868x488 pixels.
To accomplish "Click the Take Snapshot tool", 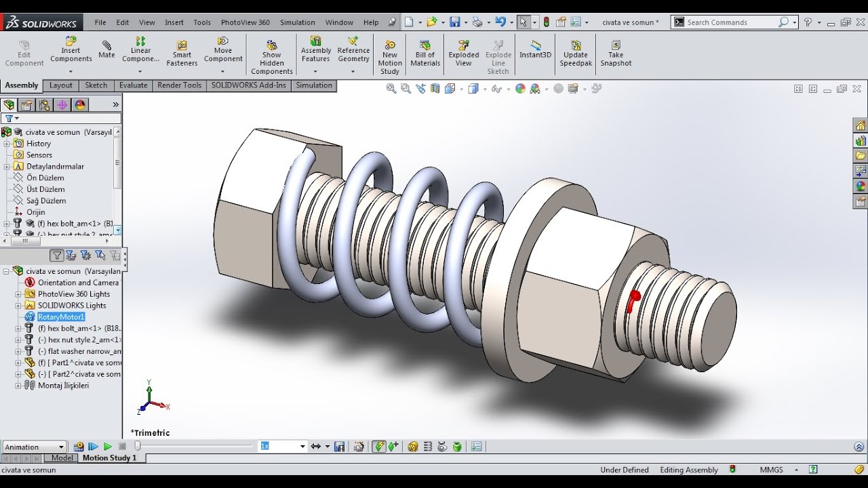I will (616, 54).
